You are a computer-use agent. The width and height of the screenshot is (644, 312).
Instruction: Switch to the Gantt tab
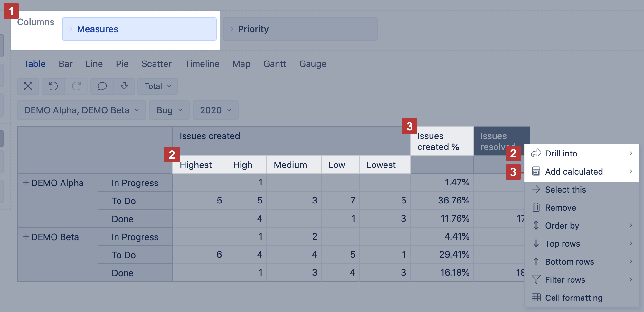275,64
